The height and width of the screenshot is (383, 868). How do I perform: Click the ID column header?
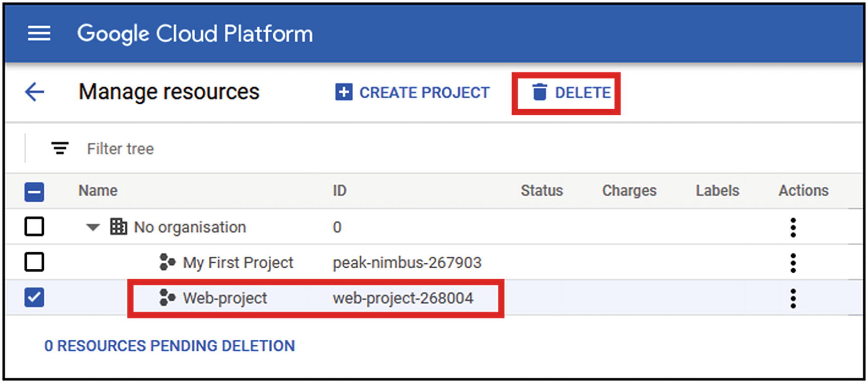340,191
